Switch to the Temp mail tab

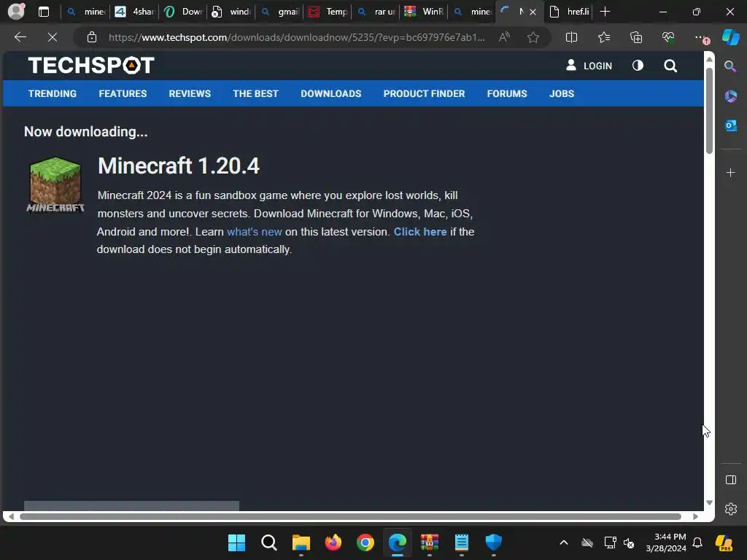(328, 12)
